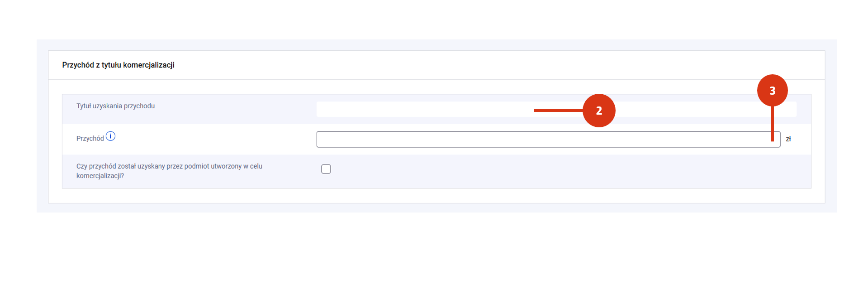The width and height of the screenshot is (868, 285).
Task: Focus the Przychód amount input field
Action: click(543, 140)
